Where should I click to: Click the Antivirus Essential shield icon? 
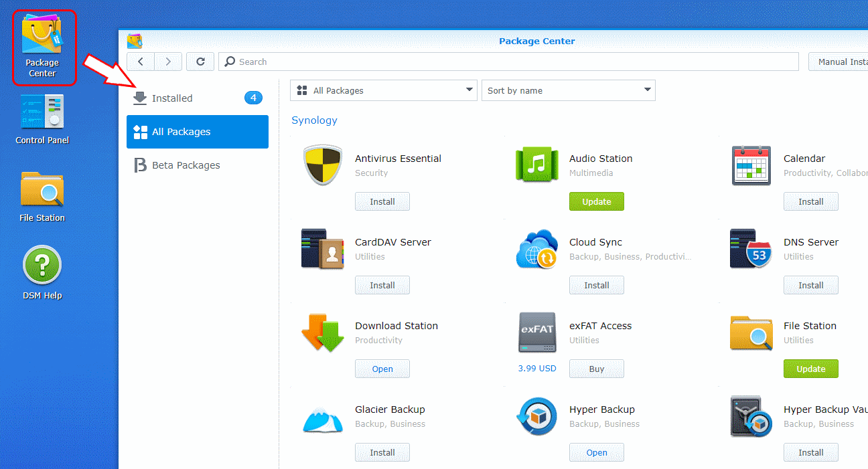323,165
